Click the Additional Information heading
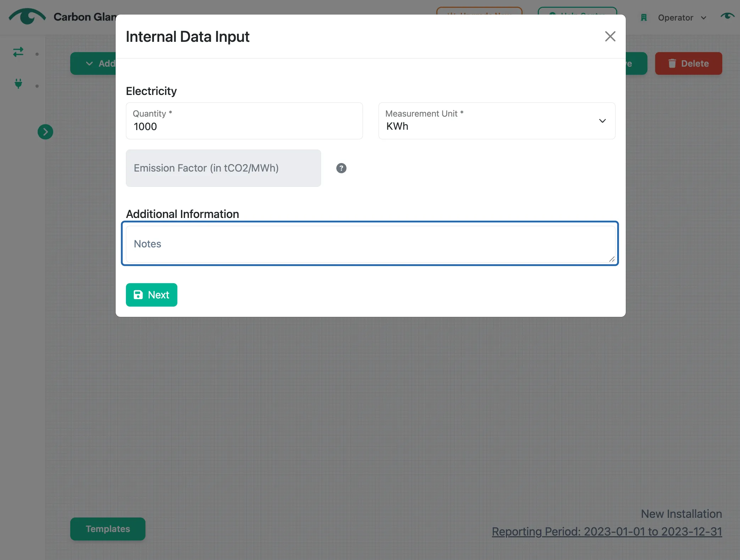Viewport: 740px width, 560px height. point(182,214)
